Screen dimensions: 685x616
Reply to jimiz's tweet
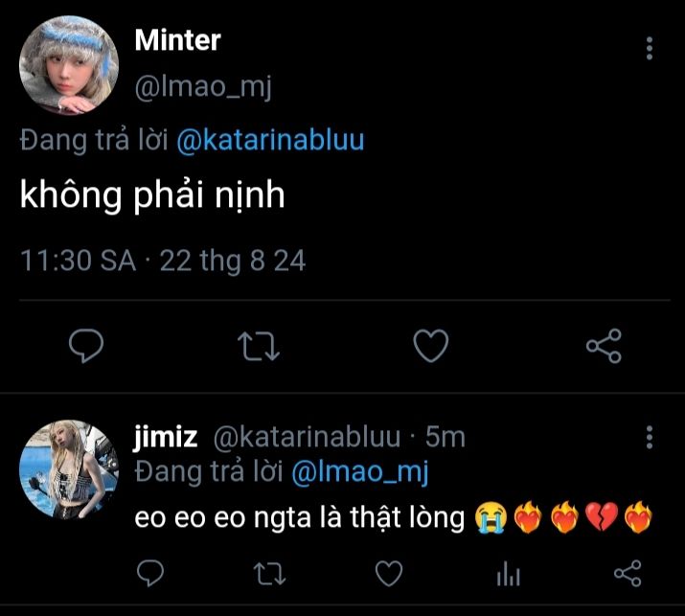click(x=150, y=573)
